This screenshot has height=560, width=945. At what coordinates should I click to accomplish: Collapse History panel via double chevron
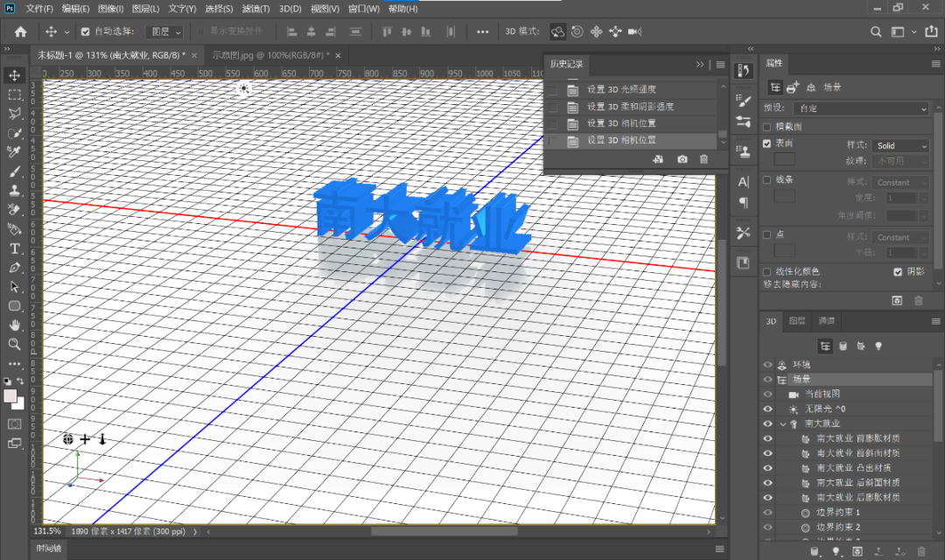[x=700, y=65]
